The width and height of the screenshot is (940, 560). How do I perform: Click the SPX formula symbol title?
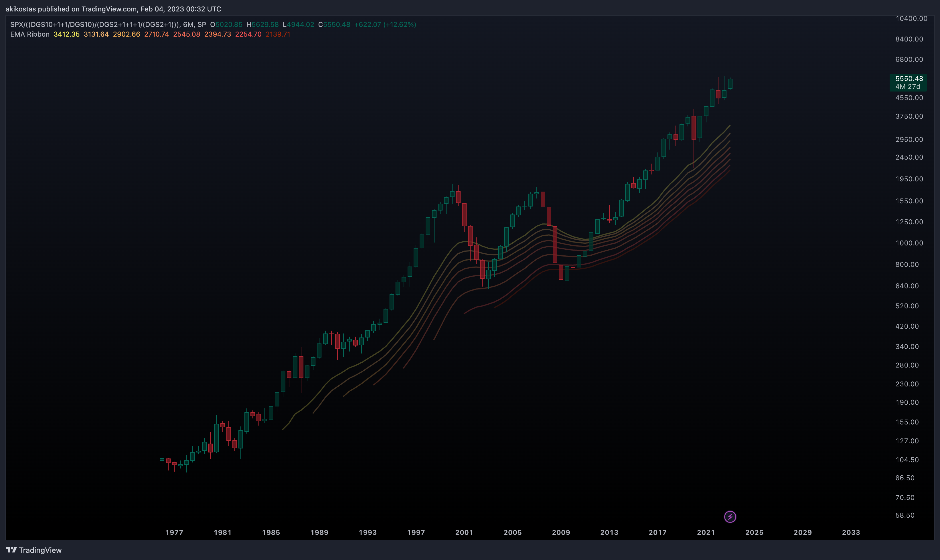pos(108,25)
